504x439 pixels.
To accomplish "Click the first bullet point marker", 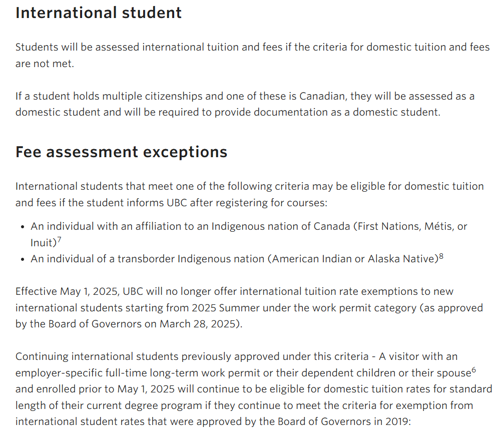I will pos(23,227).
